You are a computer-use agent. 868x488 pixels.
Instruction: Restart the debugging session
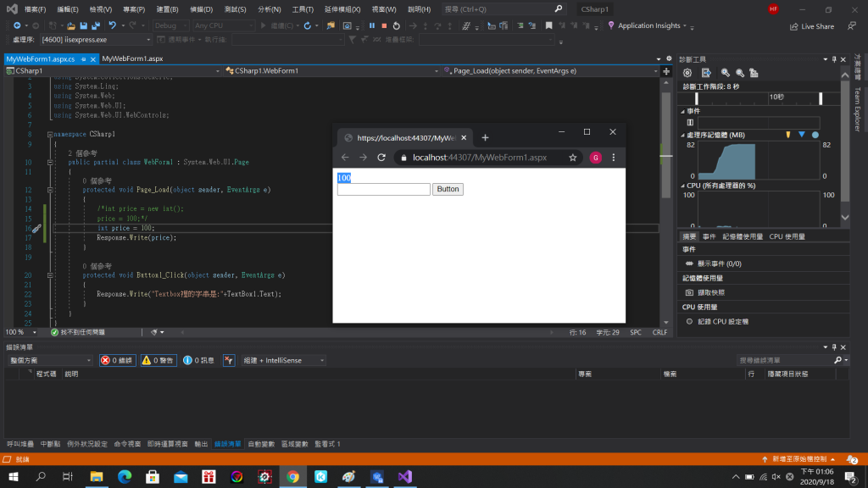pos(397,25)
